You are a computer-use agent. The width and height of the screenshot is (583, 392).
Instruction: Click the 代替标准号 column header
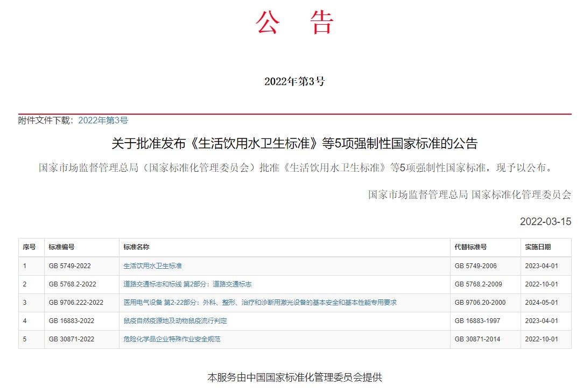coord(470,247)
